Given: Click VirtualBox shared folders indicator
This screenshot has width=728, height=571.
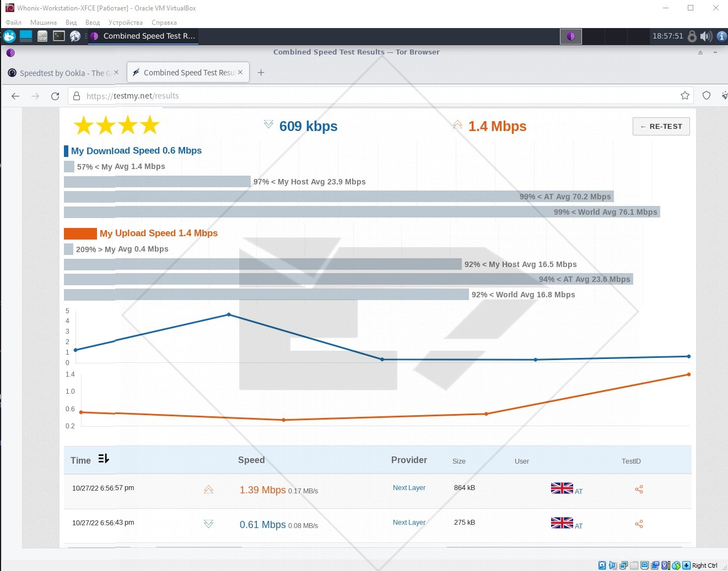Looking at the screenshot, I should coord(634,565).
